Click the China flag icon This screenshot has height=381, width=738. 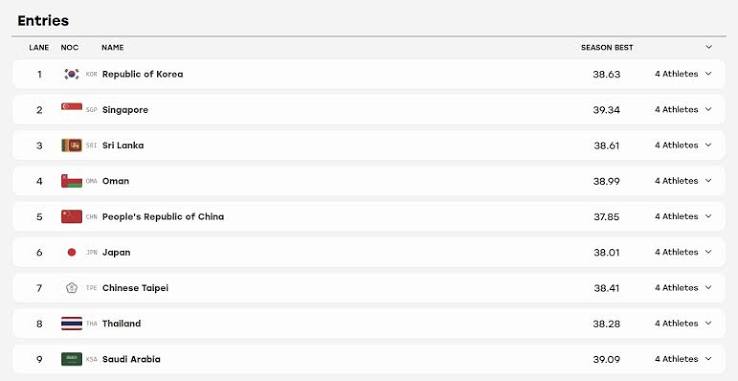point(72,217)
